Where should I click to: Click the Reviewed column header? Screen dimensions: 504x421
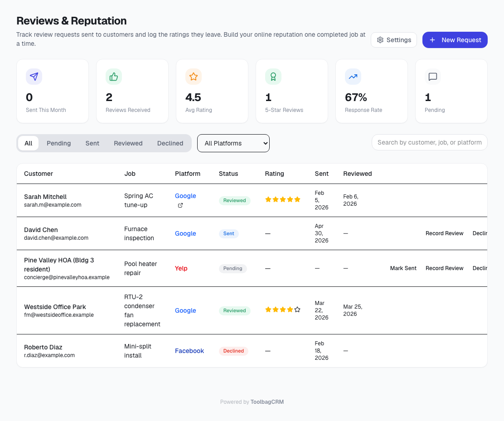tap(358, 174)
